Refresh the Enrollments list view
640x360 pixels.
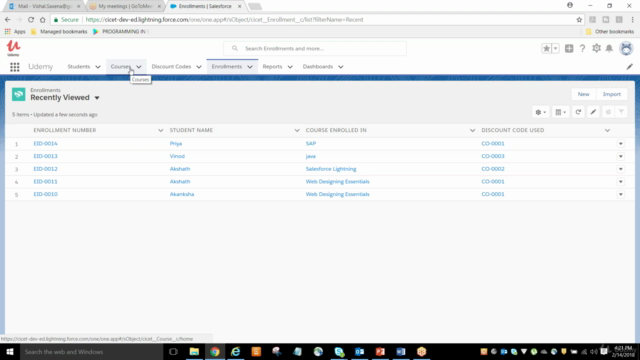(578, 112)
